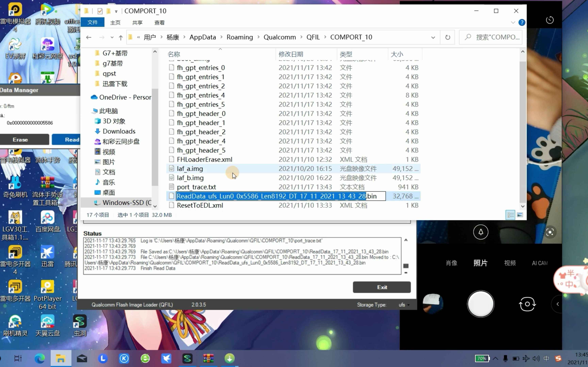Image resolution: width=588 pixels, height=367 pixels.
Task: Toggle the Chinese input mode indicator
Action: (x=546, y=359)
